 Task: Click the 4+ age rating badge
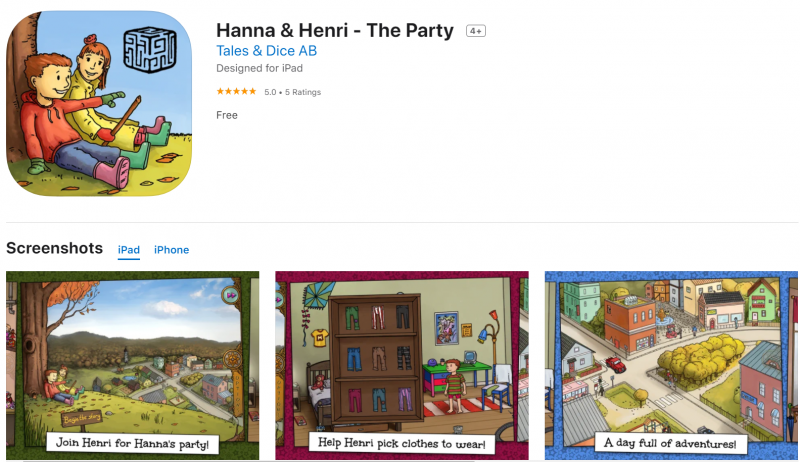point(476,31)
